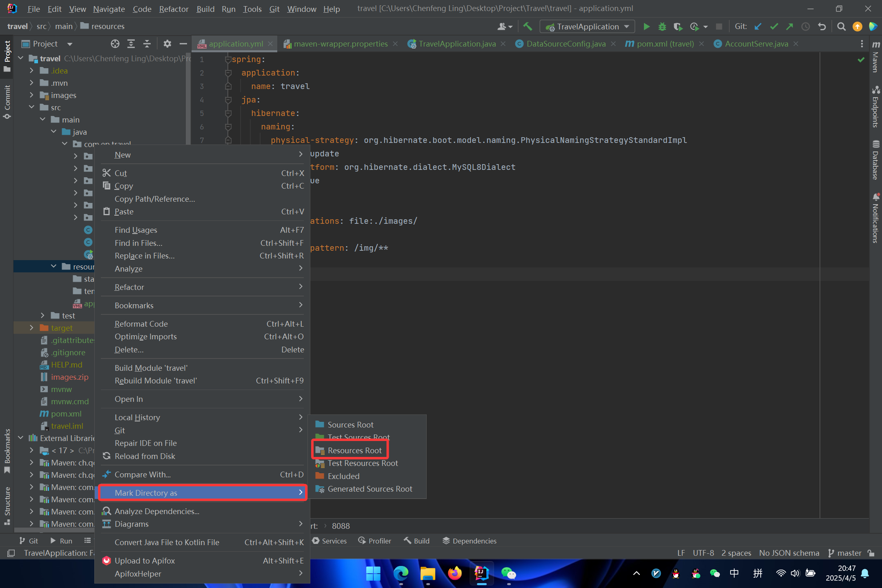Click the orange IDE update icon
This screenshot has width=882, height=588.
click(857, 27)
